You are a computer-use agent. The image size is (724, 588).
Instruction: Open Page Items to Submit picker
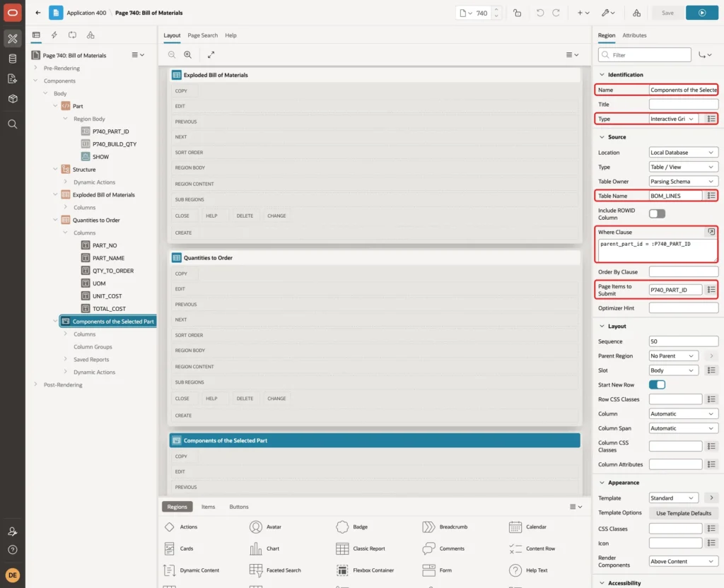coord(711,289)
